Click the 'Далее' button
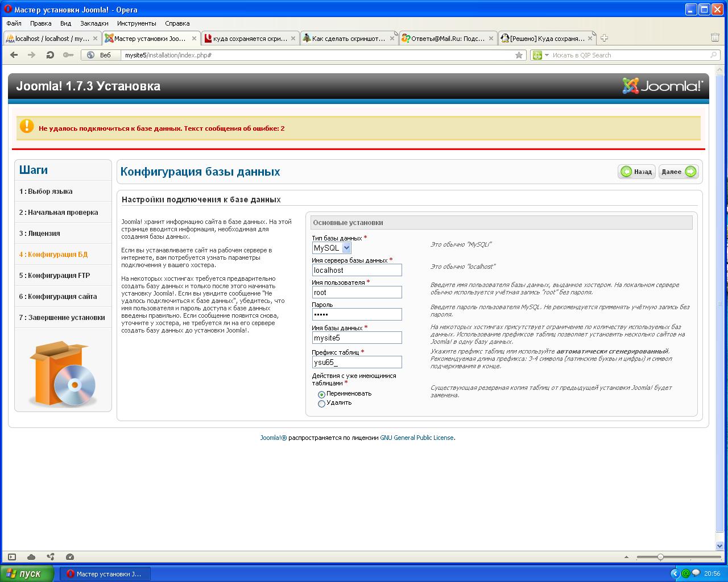The height and width of the screenshot is (582, 728). pyautogui.click(x=679, y=172)
